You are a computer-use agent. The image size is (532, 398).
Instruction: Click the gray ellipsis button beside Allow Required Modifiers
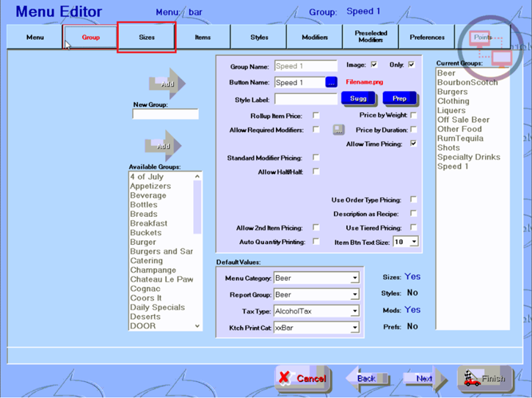(x=338, y=130)
